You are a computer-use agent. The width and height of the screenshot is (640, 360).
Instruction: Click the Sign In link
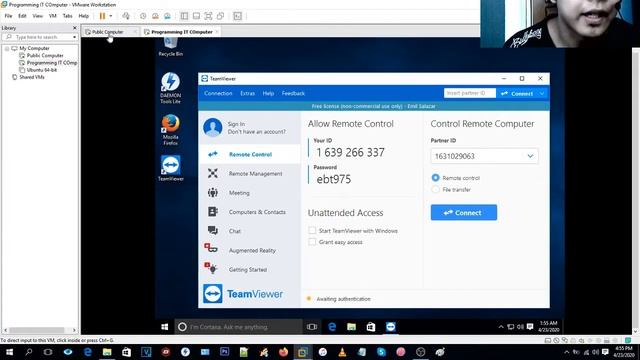click(x=236, y=124)
